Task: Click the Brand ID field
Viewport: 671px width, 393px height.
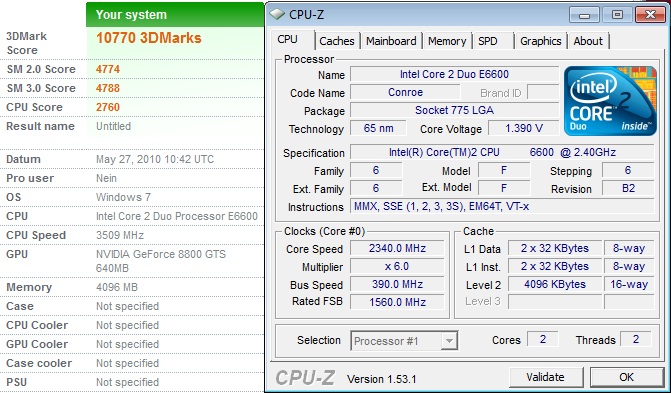Action: 543,92
